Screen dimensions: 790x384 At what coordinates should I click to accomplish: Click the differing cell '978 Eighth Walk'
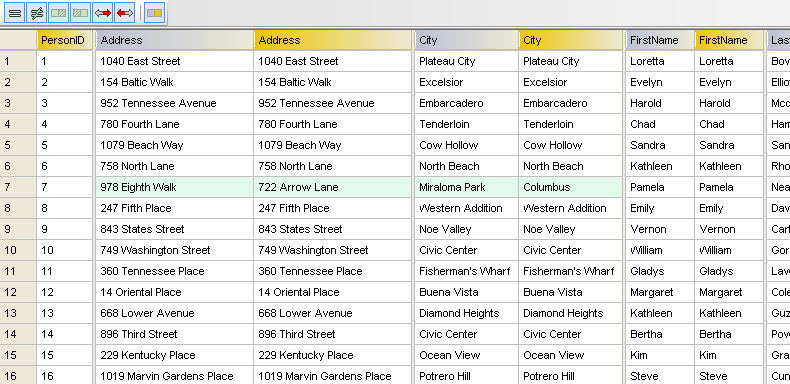point(174,187)
